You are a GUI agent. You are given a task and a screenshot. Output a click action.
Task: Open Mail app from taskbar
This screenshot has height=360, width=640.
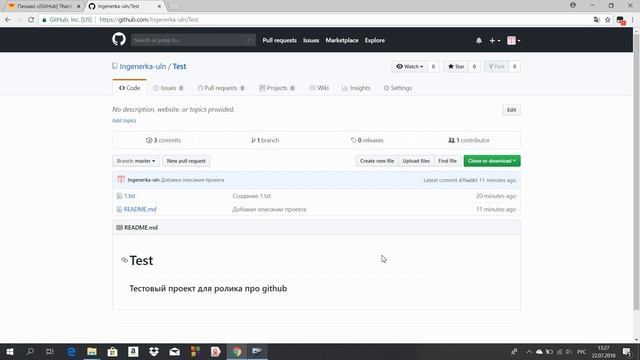[175, 352]
